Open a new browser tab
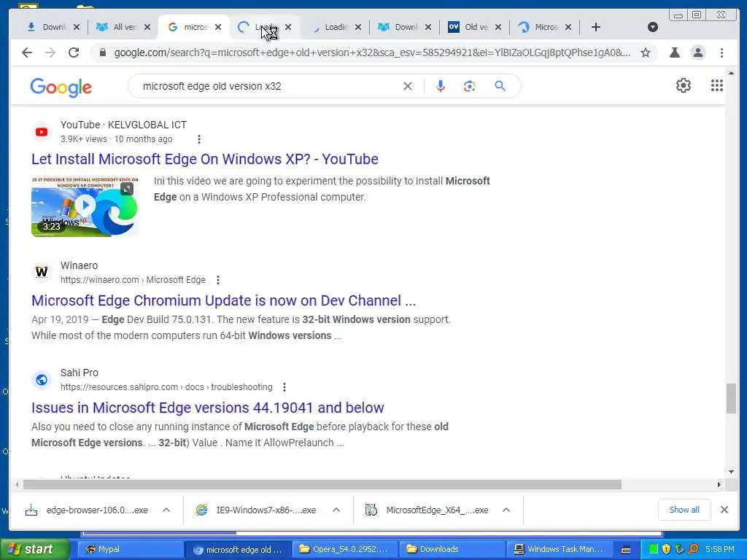The height and width of the screenshot is (560, 747). 595,27
